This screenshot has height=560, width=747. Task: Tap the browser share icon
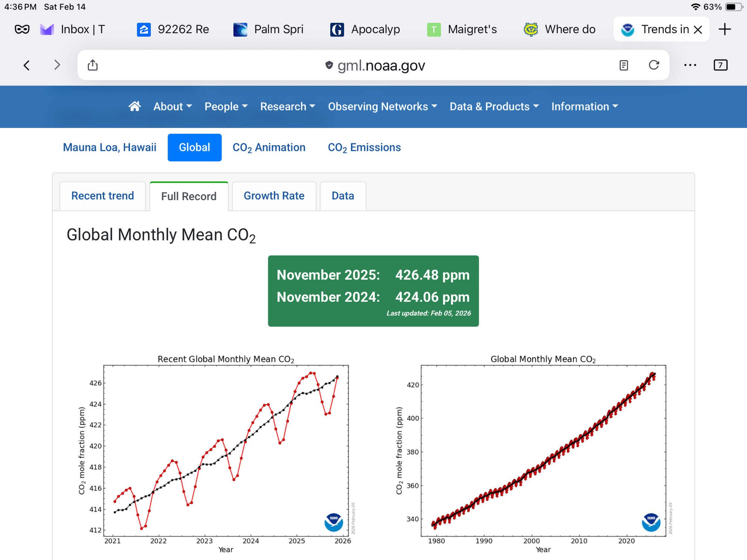pyautogui.click(x=93, y=65)
